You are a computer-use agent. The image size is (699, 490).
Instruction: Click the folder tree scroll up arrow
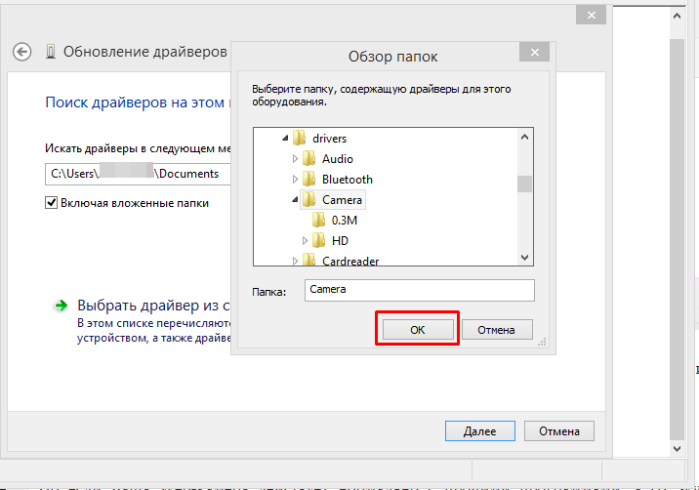pos(525,137)
